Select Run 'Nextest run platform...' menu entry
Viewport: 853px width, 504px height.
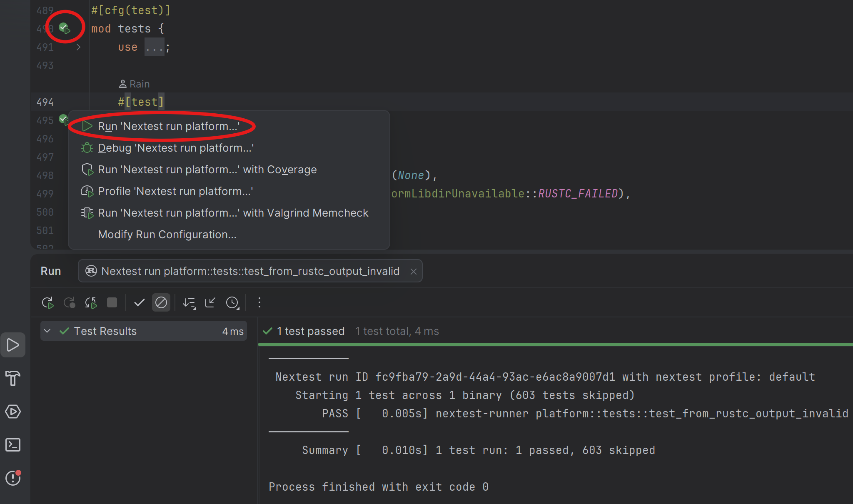pyautogui.click(x=168, y=126)
